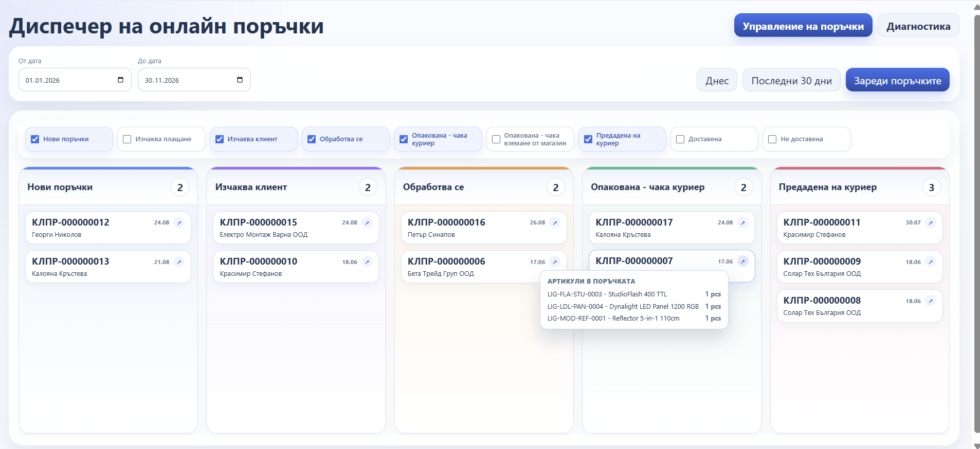
Task: Click Изчаква клиент column header title
Action: tap(251, 187)
